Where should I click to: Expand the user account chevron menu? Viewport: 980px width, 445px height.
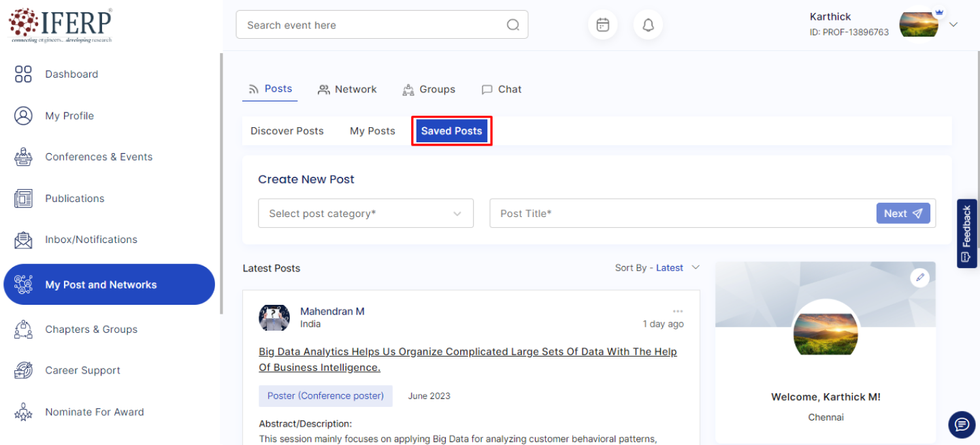click(x=953, y=24)
